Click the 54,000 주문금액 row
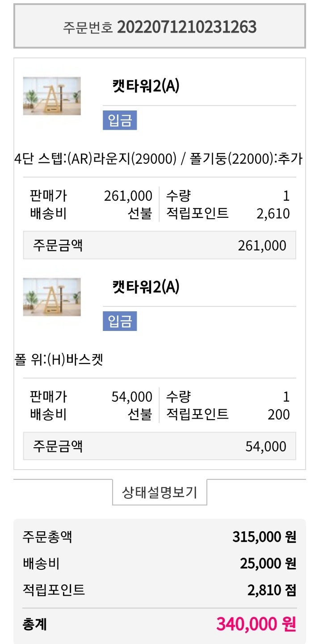 click(160, 446)
